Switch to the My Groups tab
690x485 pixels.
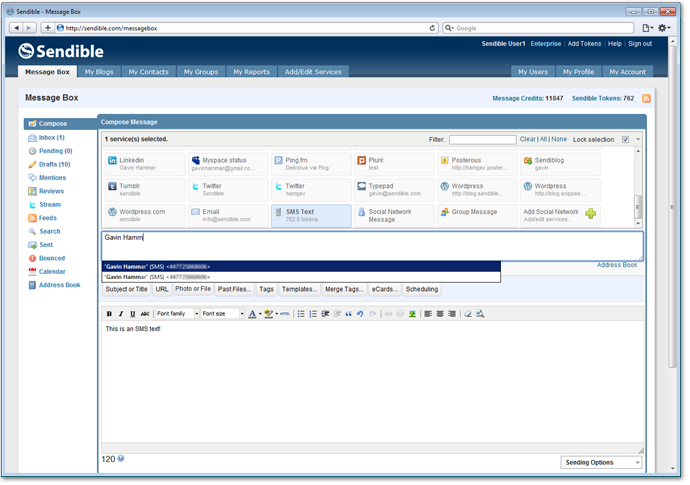click(x=202, y=72)
